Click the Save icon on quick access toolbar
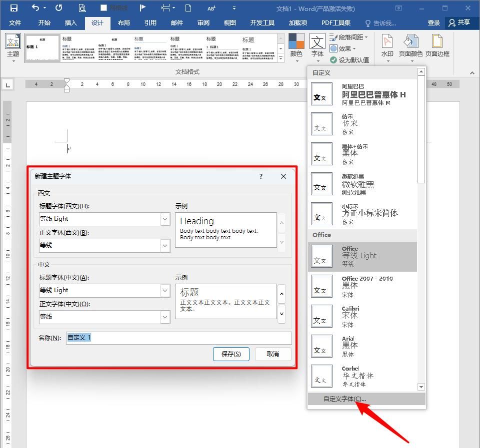This screenshot has width=480, height=448. click(x=14, y=7)
